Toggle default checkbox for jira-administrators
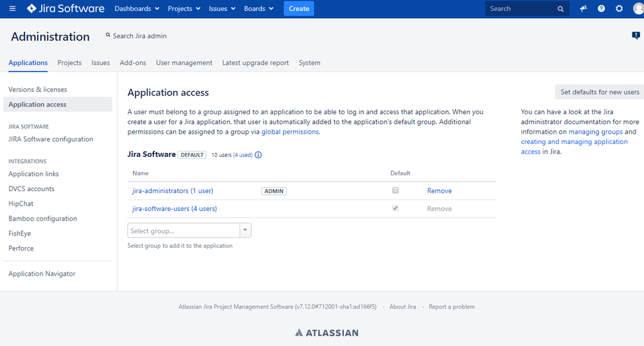The height and width of the screenshot is (346, 644). (395, 190)
